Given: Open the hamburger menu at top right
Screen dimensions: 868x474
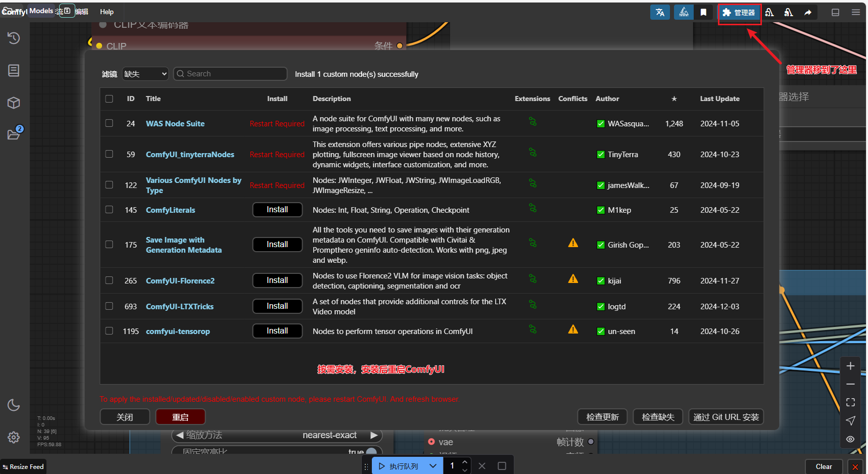Looking at the screenshot, I should (x=855, y=13).
